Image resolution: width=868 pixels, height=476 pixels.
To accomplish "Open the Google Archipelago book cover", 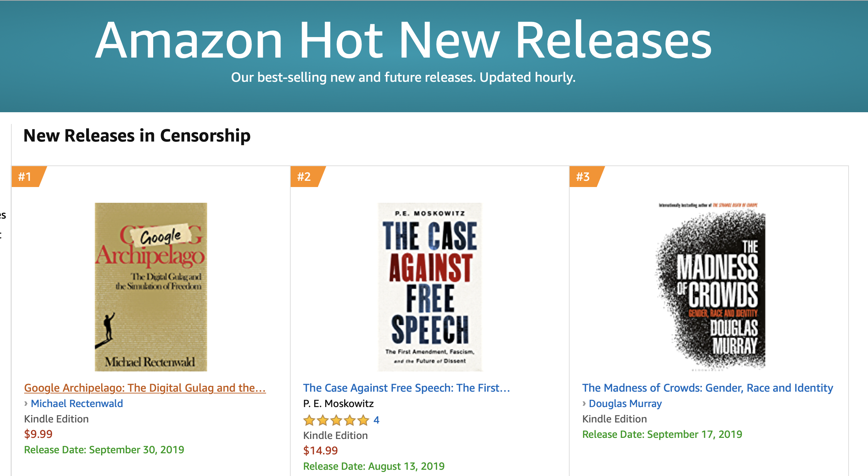I will click(x=151, y=287).
